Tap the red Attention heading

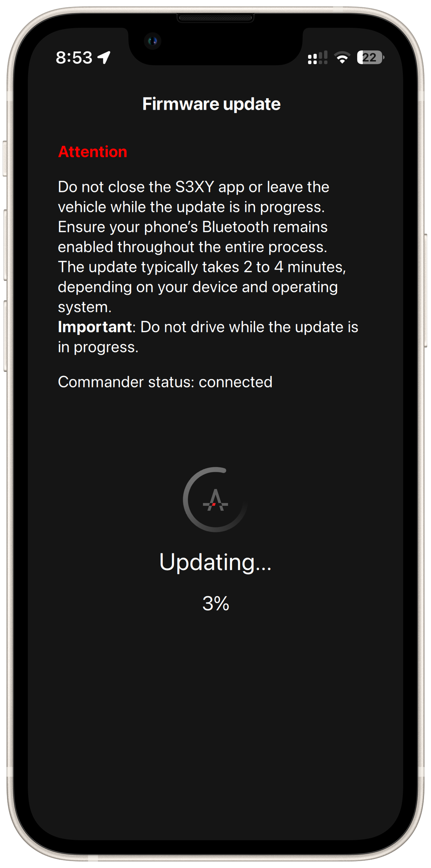[92, 152]
